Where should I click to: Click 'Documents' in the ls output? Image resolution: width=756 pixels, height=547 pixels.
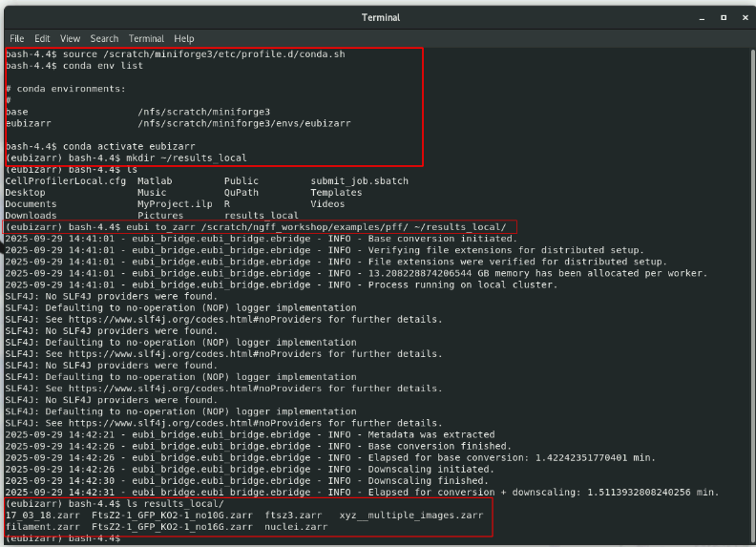31,204
